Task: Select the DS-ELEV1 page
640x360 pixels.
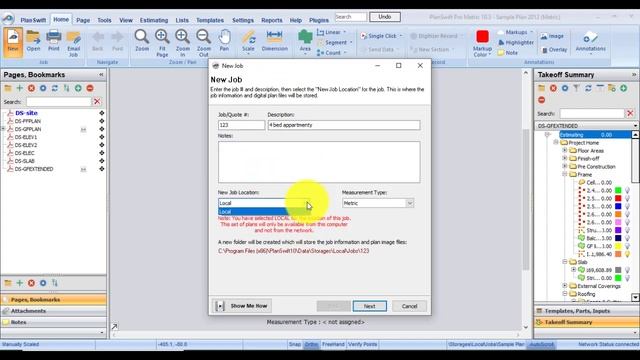Action: (x=26, y=137)
